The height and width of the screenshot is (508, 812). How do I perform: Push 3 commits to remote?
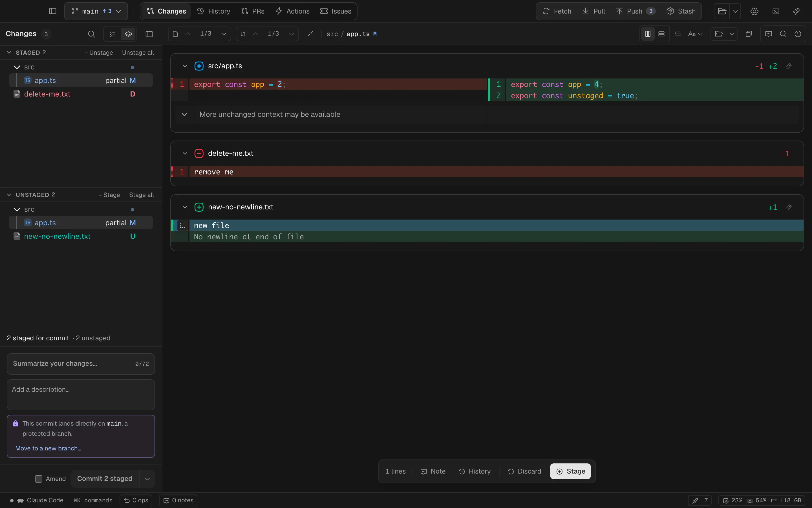(x=636, y=11)
